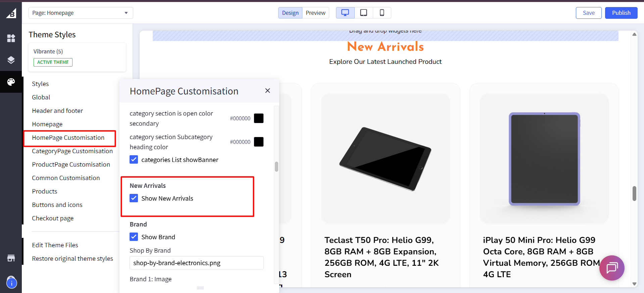
Task: Click iPlay 50 Mini Pro product title
Action: 541,257
